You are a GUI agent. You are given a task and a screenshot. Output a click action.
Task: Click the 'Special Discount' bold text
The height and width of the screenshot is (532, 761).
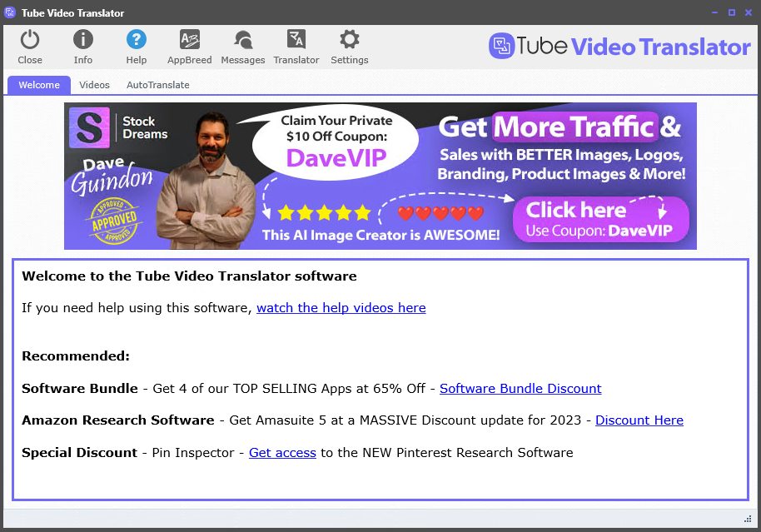80,452
